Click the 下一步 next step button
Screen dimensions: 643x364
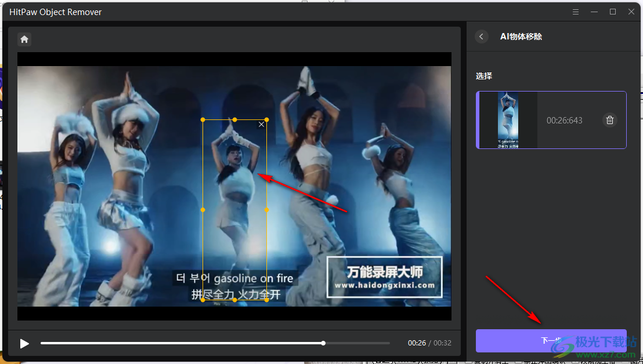(x=551, y=341)
